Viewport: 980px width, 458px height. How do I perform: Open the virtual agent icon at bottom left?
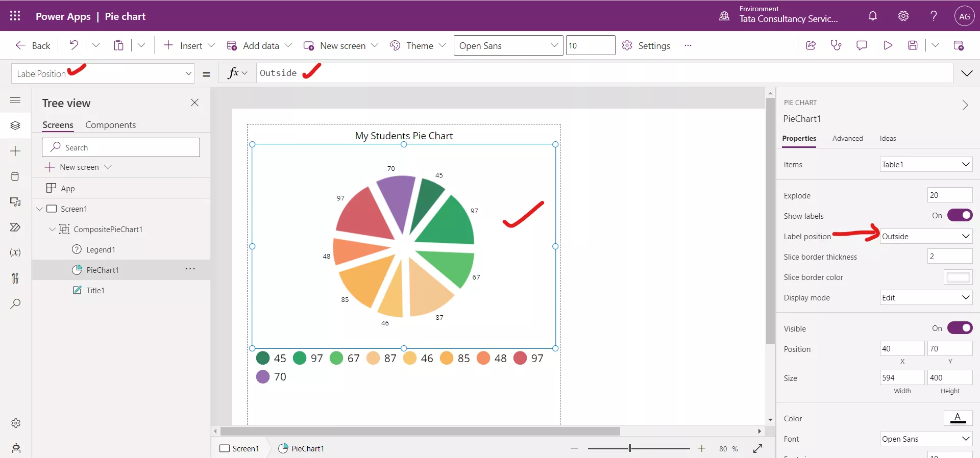tap(16, 448)
